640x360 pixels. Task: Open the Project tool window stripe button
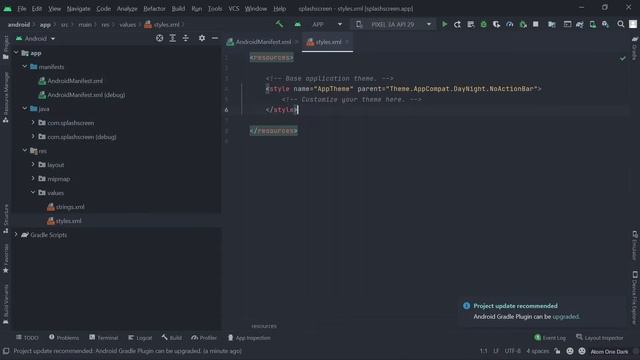(6, 48)
